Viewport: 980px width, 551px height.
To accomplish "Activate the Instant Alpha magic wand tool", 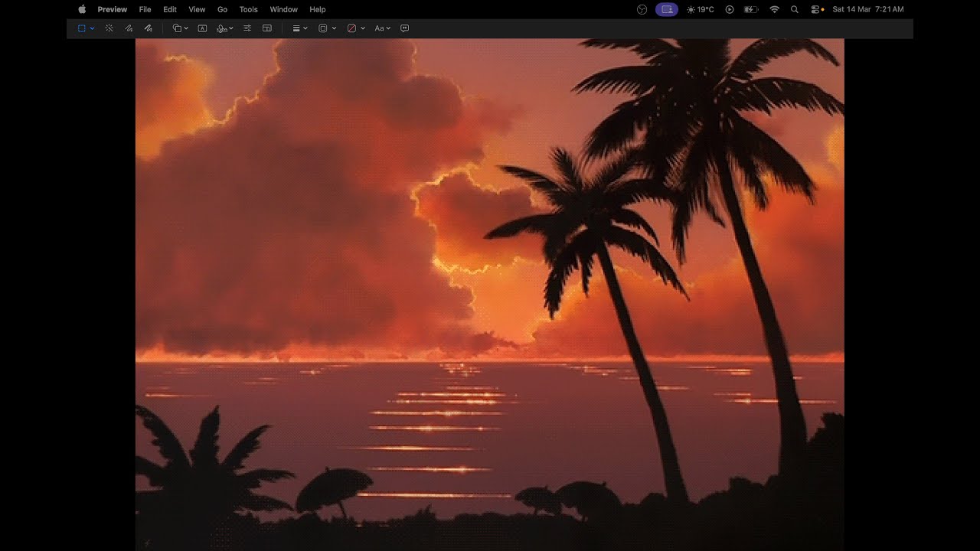I will [109, 28].
